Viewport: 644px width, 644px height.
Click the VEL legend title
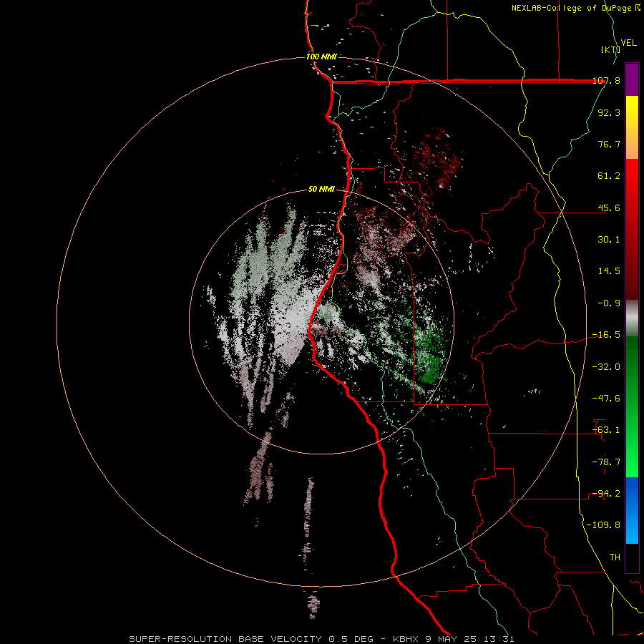(628, 43)
